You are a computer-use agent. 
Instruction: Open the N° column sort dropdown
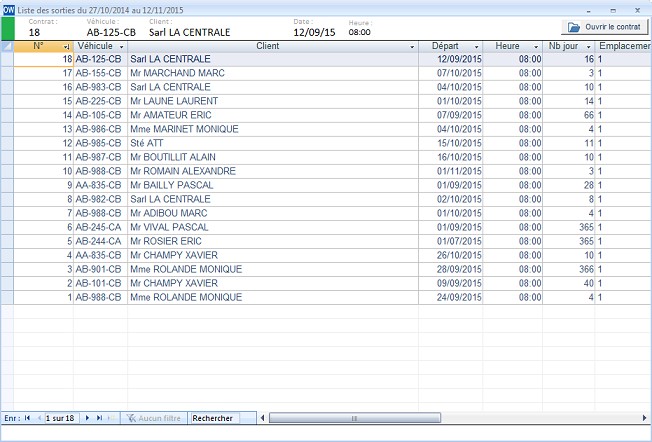click(66, 47)
